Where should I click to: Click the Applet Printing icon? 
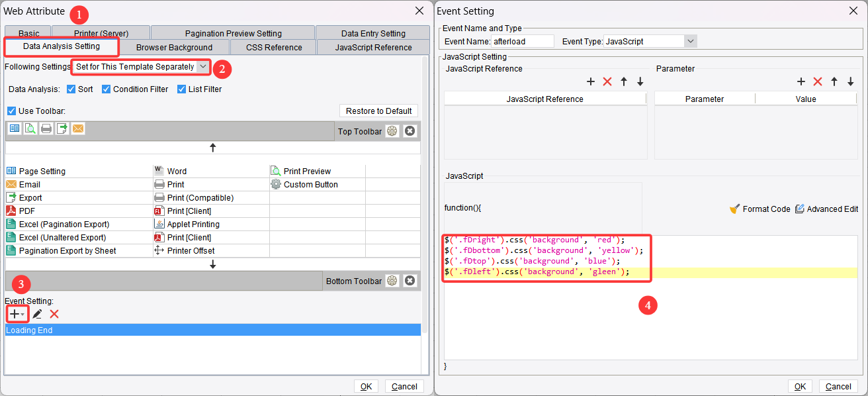pyautogui.click(x=159, y=224)
